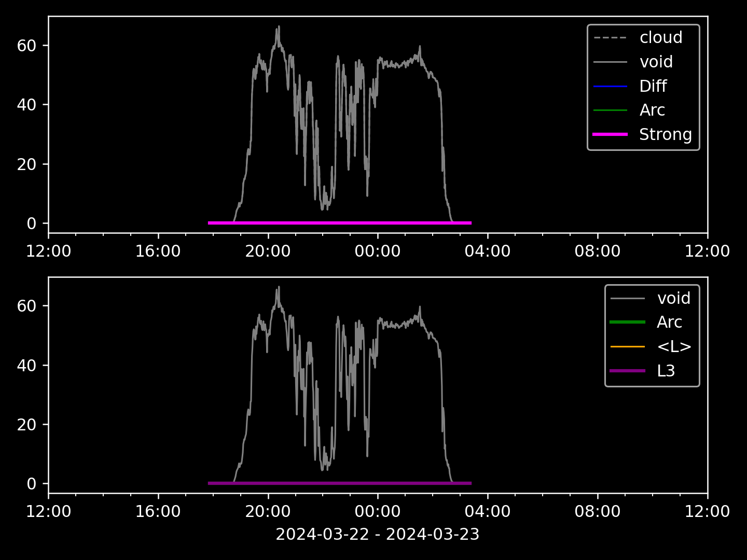Image resolution: width=747 pixels, height=560 pixels.
Task: Click '20:00' tick on the upper chart axis
Action: (x=268, y=251)
